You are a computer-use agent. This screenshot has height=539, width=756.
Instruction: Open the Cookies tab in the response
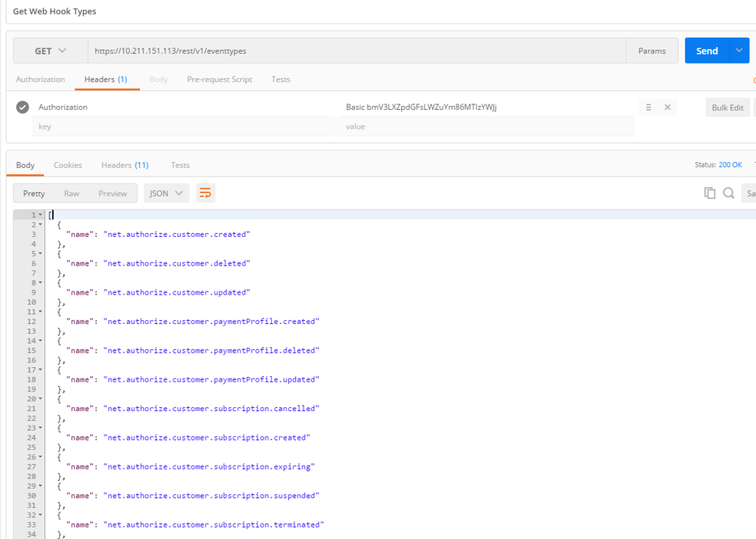pyautogui.click(x=67, y=164)
